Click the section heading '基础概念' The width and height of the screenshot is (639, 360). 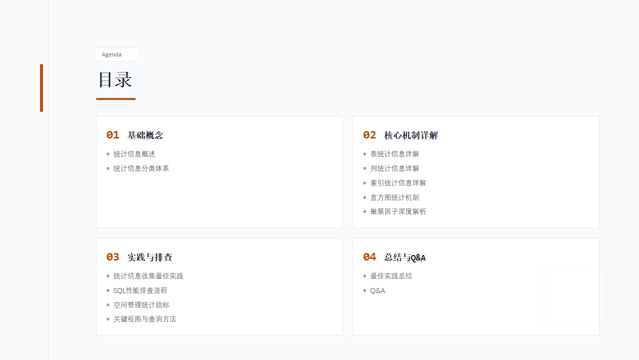tap(145, 135)
